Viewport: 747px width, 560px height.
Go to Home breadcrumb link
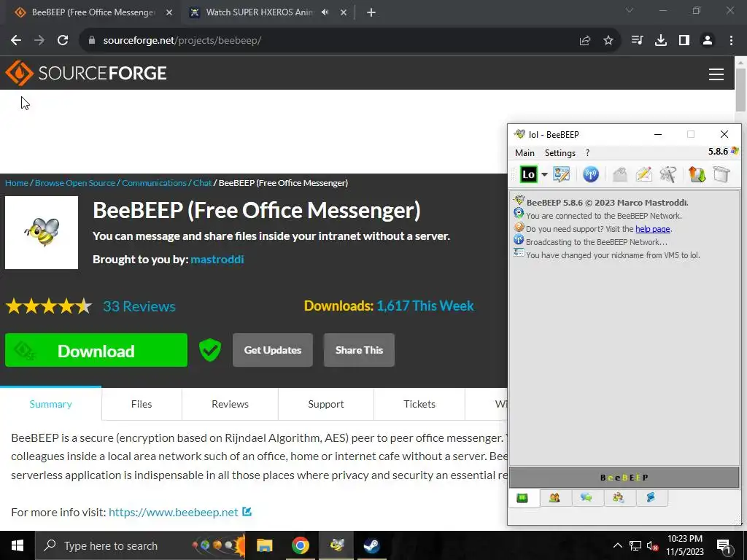coord(17,183)
